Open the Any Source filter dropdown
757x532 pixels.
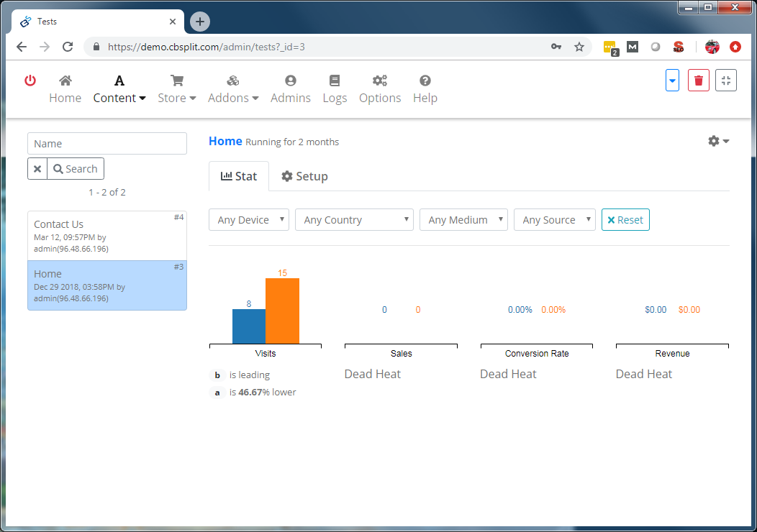pyautogui.click(x=555, y=220)
